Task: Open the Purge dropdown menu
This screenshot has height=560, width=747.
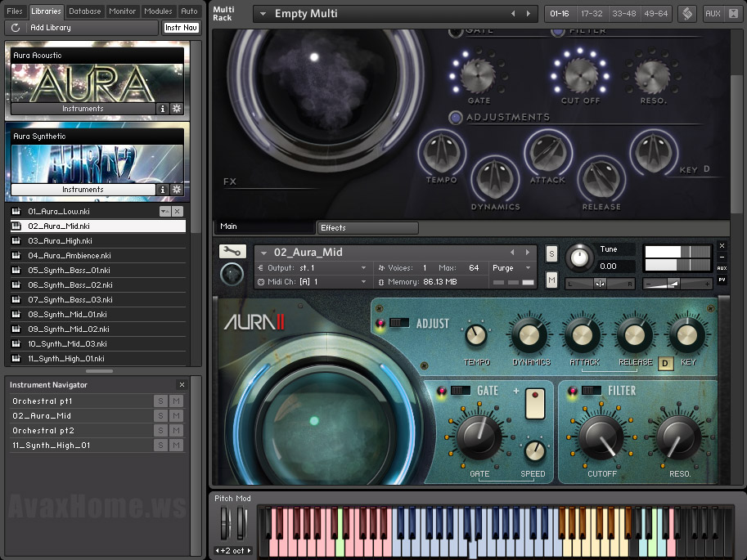Action: tap(528, 268)
